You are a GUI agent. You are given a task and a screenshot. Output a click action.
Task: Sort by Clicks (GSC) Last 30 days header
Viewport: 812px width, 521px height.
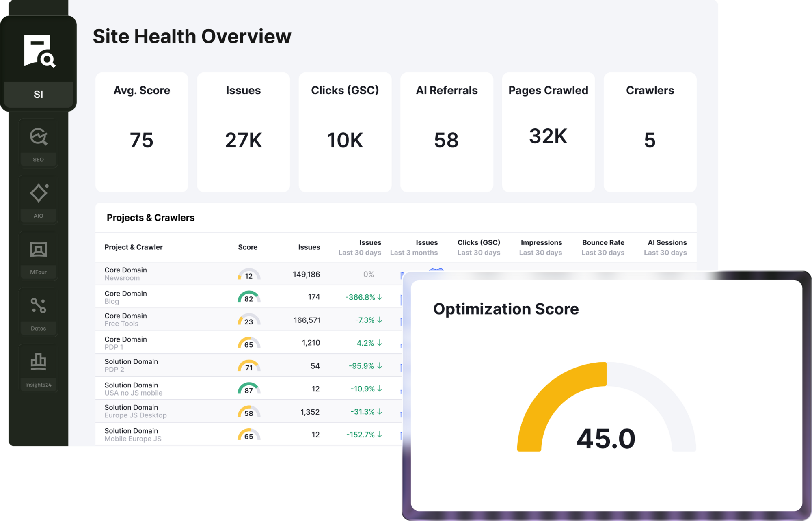[x=479, y=247]
